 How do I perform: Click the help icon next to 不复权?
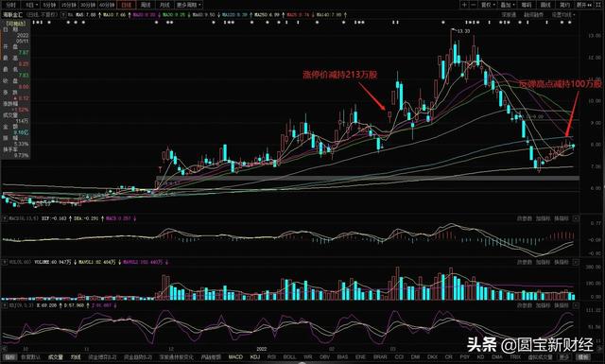point(63,15)
